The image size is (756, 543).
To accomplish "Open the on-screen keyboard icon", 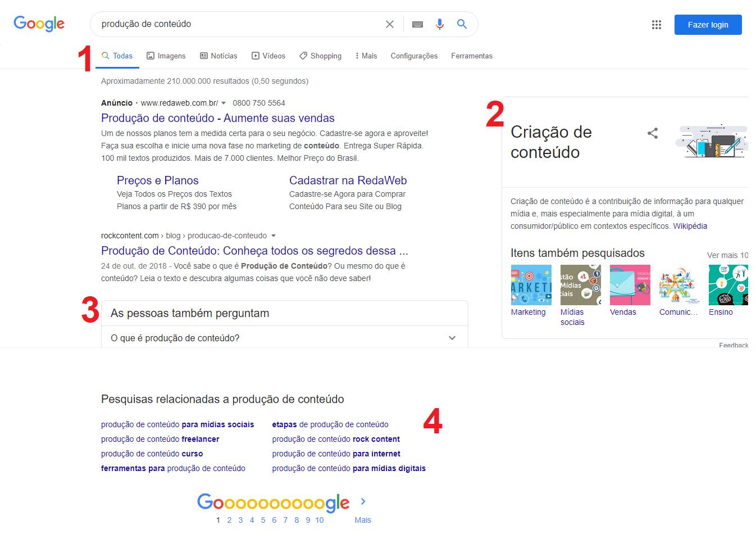I will click(x=417, y=24).
